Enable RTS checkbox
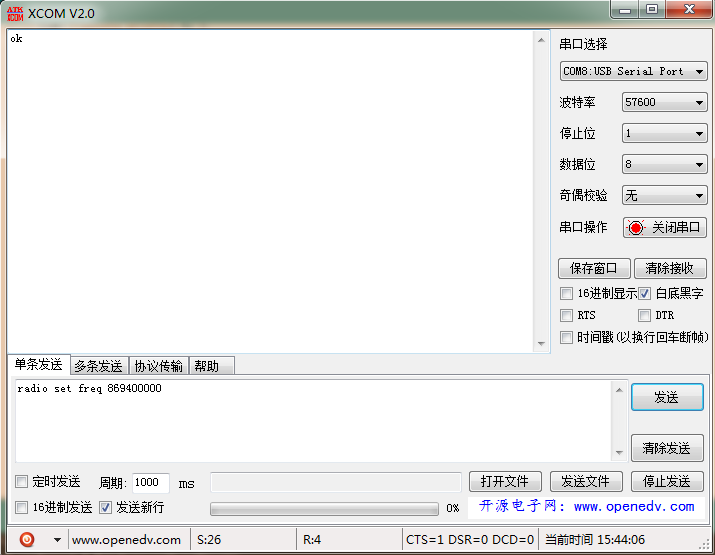This screenshot has width=715, height=555. pyautogui.click(x=566, y=315)
